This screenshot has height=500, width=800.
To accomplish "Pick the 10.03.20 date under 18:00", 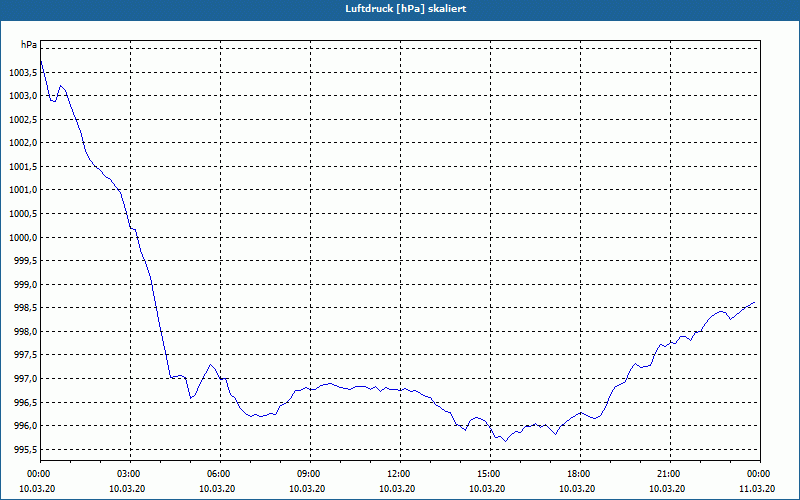I will tap(577, 488).
